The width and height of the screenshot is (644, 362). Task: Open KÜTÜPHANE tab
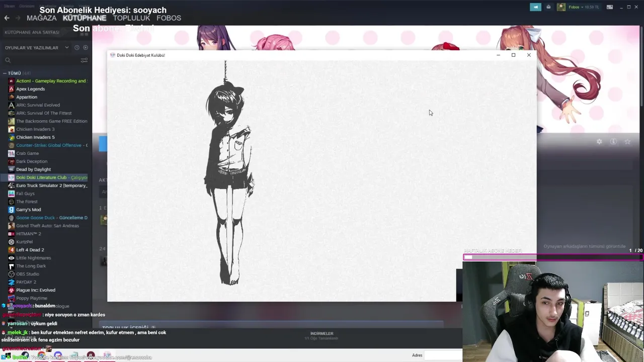85,18
